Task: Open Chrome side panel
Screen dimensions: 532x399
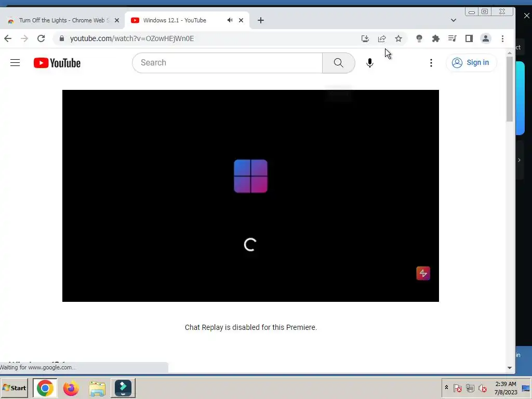Action: tap(469, 38)
